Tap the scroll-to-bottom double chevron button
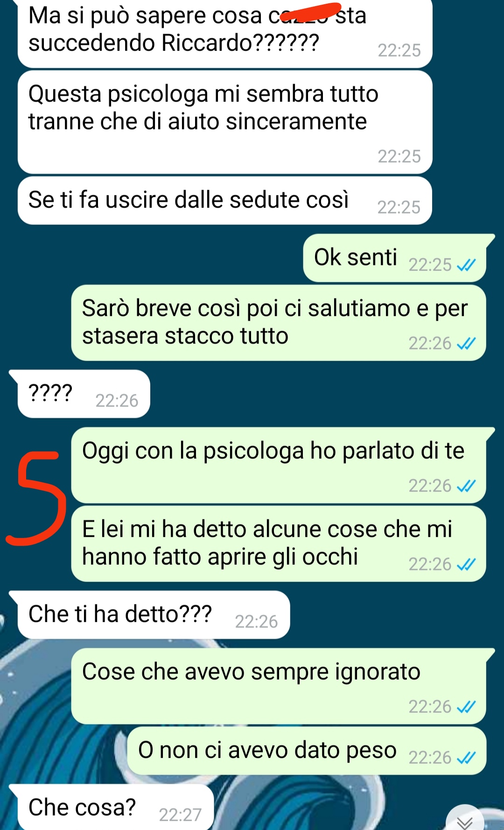The width and height of the screenshot is (504, 830). pos(465,820)
